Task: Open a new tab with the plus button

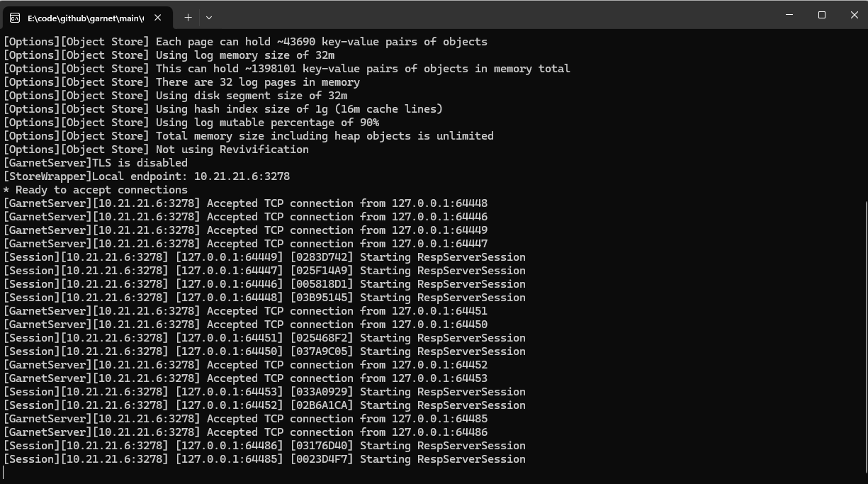Action: point(188,17)
